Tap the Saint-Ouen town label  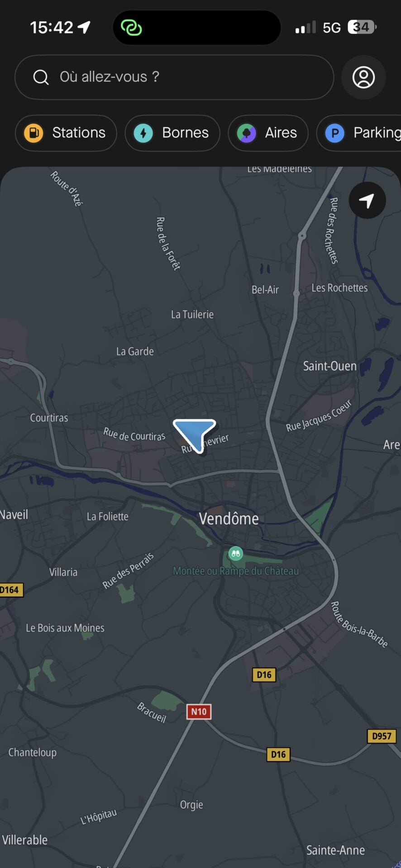329,366
